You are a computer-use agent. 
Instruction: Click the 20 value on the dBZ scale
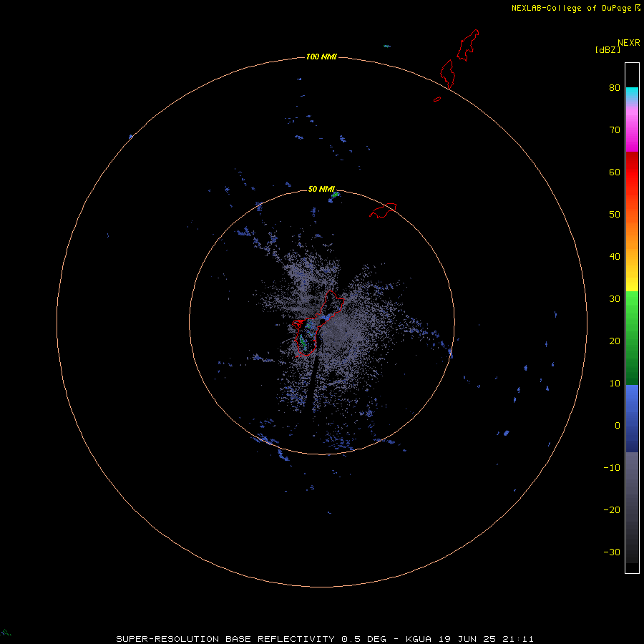point(615,341)
